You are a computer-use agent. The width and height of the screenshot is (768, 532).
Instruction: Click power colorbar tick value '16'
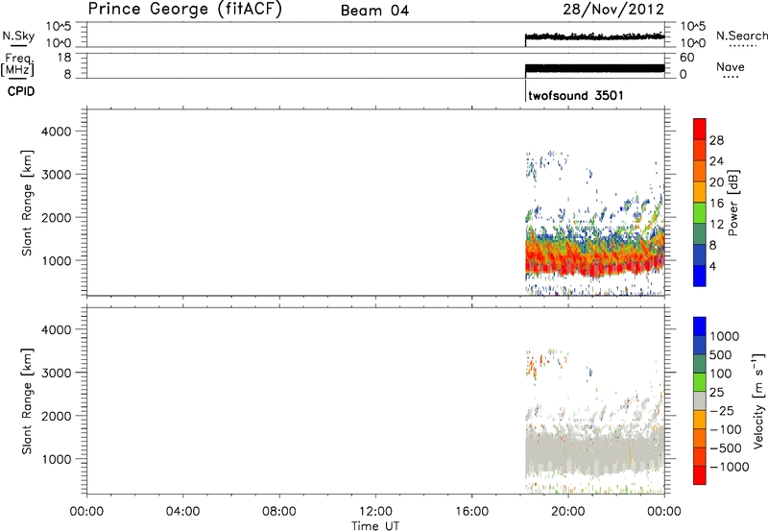(x=716, y=204)
